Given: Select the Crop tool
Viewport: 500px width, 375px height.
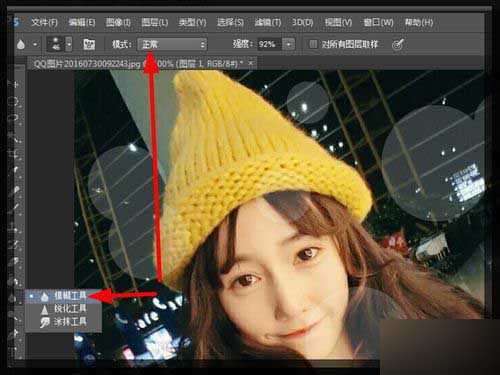Looking at the screenshot, I should 15,154.
